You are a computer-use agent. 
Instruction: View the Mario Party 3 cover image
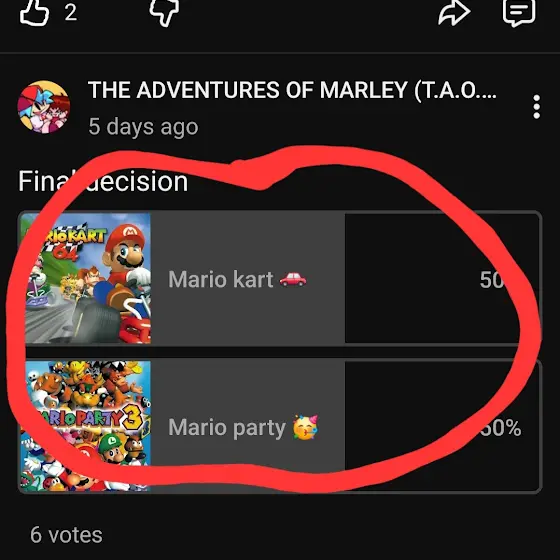pos(86,426)
